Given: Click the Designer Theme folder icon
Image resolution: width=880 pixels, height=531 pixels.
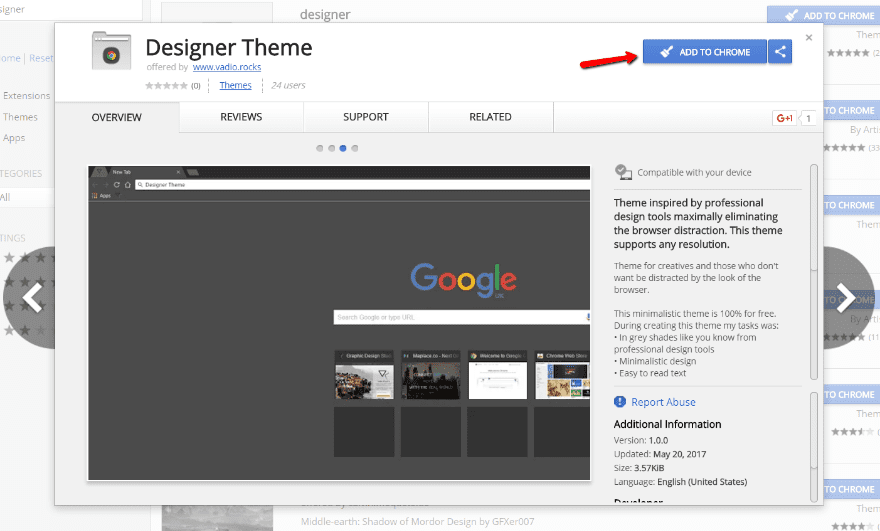Looking at the screenshot, I should pos(111,51).
